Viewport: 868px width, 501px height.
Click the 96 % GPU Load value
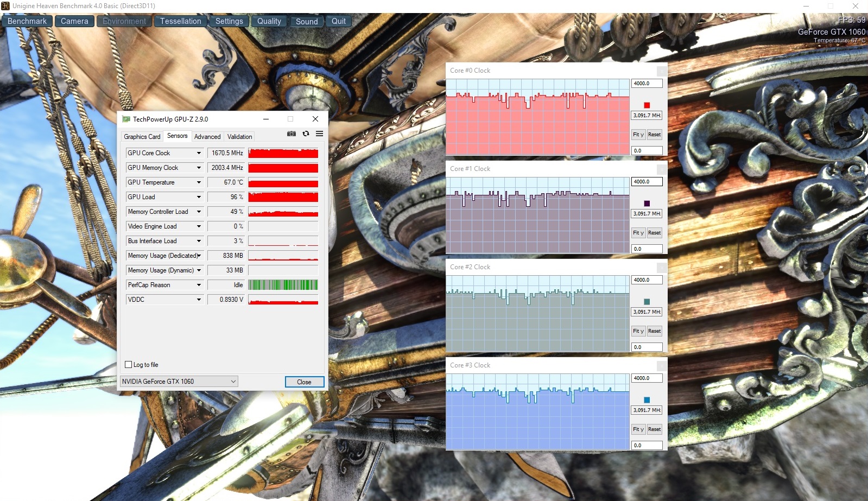click(x=226, y=197)
